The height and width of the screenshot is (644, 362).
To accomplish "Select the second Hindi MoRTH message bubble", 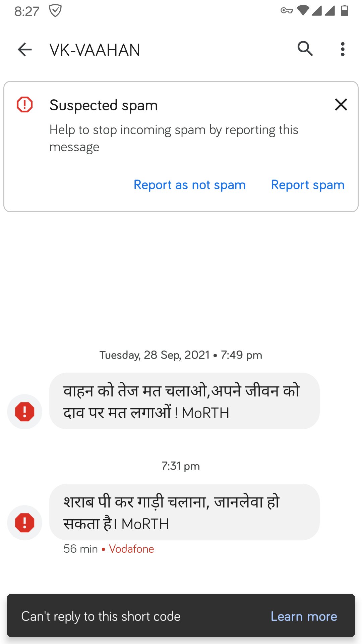I will tap(184, 512).
